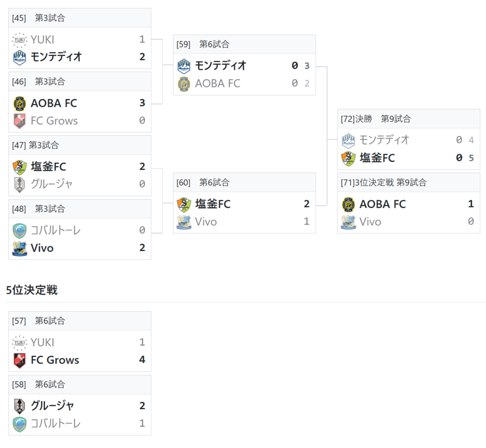Click the FC Grows logo in match 57
Image resolution: width=486 pixels, height=448 pixels.
(19, 360)
